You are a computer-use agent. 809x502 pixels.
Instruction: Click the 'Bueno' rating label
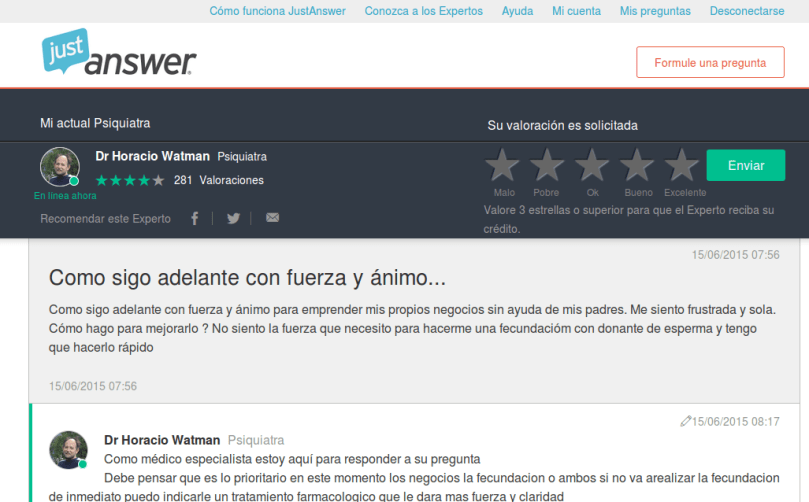(x=639, y=192)
